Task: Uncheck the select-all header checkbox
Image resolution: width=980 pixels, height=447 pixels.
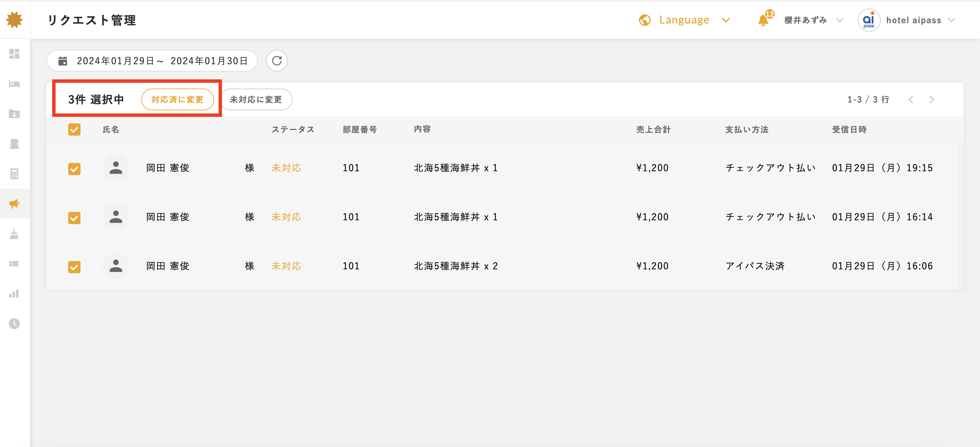Action: click(x=74, y=129)
